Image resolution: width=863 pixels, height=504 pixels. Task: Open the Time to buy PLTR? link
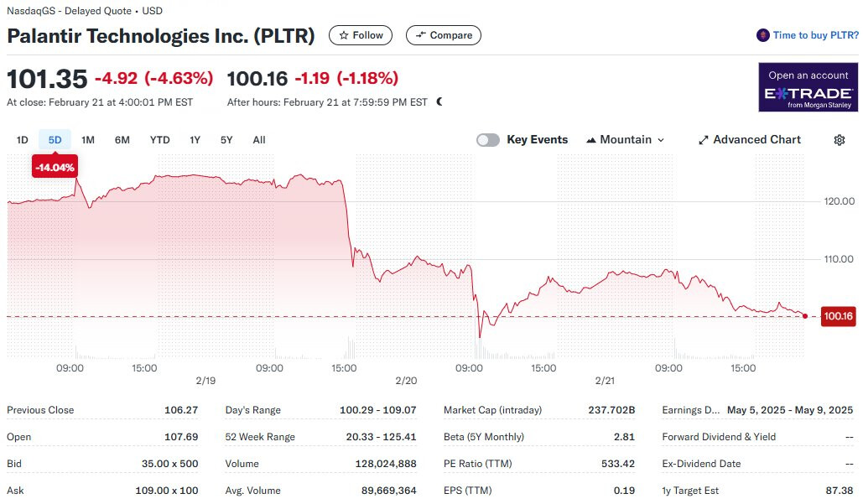coord(815,35)
